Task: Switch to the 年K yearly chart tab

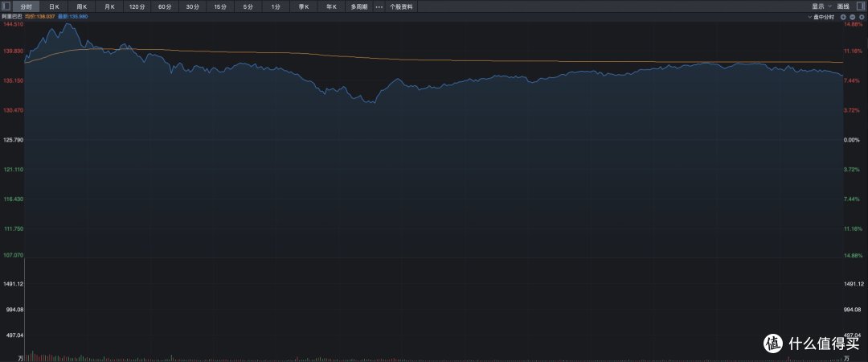Action: 332,6
